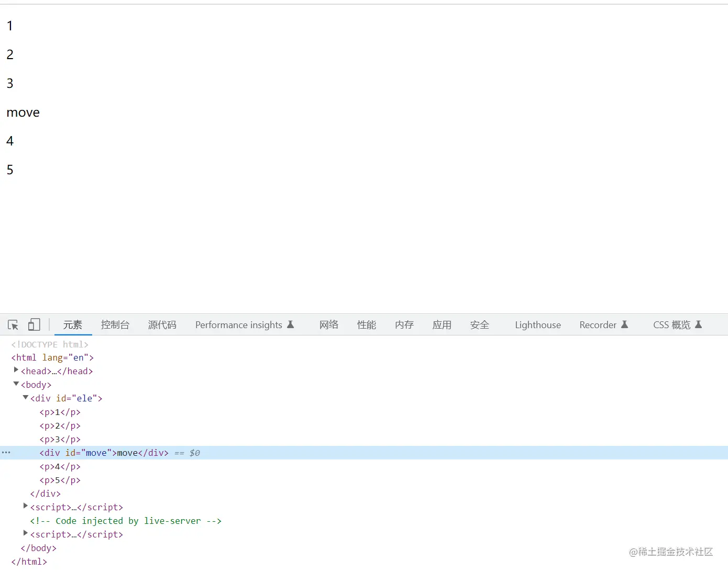Expand the head element node
728x572 pixels.
click(x=16, y=370)
